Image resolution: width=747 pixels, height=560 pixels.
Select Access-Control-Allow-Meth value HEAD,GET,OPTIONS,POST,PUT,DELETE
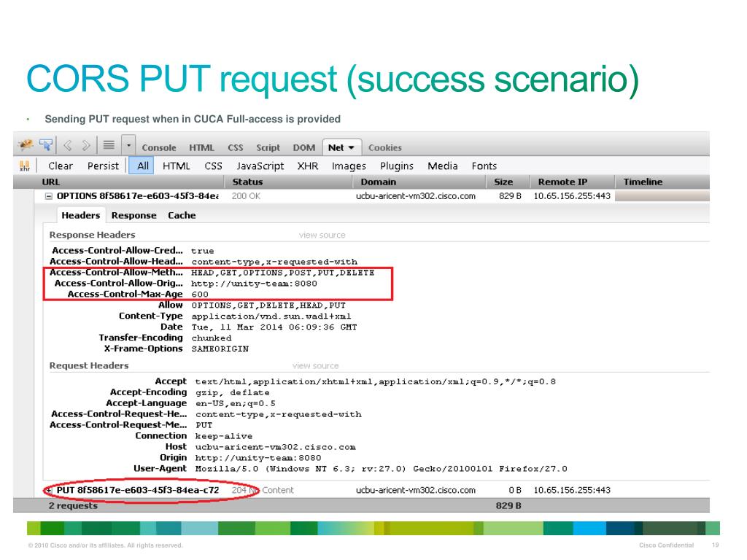pos(282,273)
